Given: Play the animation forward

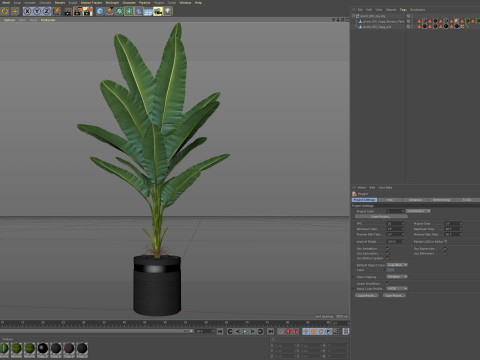Looking at the screenshot, I should pos(245,331).
